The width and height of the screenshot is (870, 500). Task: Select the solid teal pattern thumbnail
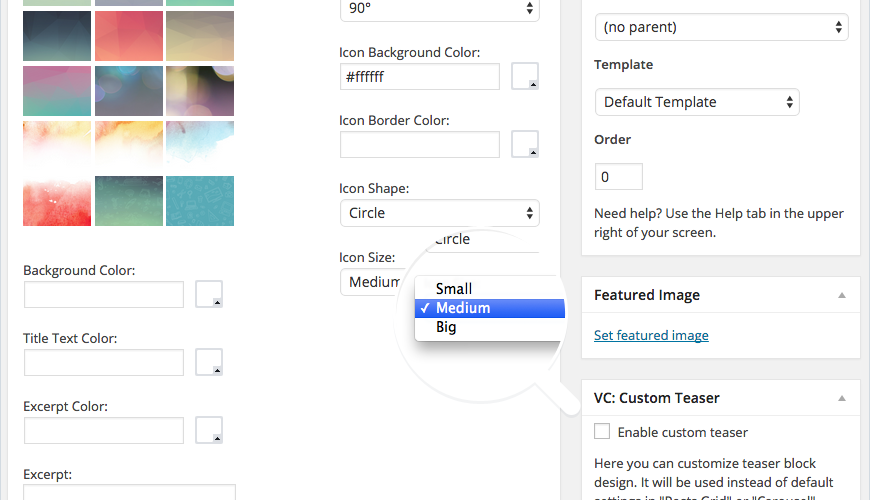click(200, 201)
